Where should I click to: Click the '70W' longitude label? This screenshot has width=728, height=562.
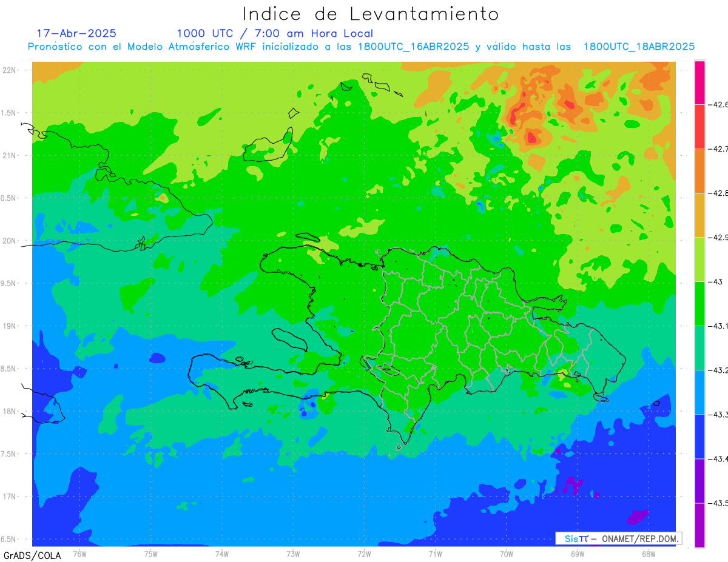pyautogui.click(x=507, y=554)
